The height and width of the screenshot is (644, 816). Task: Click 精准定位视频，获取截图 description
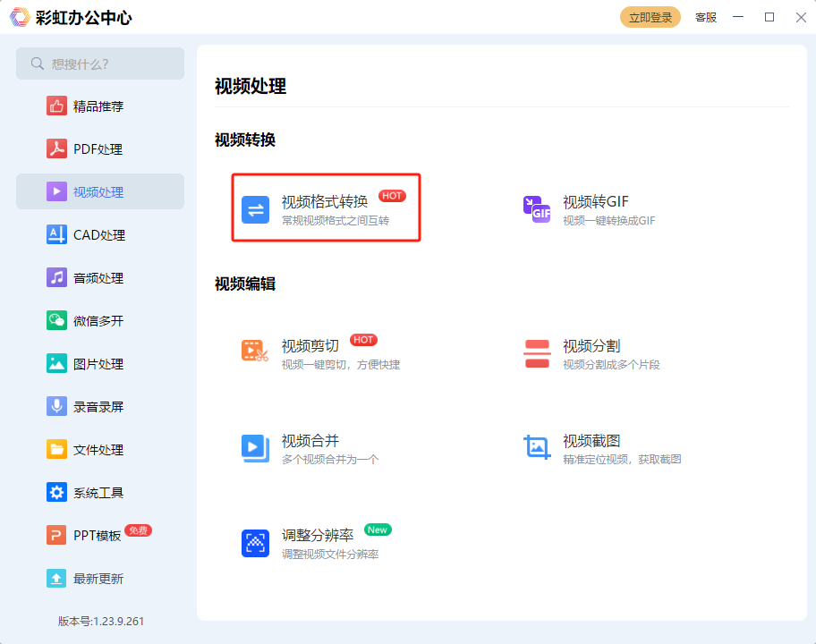(x=622, y=460)
